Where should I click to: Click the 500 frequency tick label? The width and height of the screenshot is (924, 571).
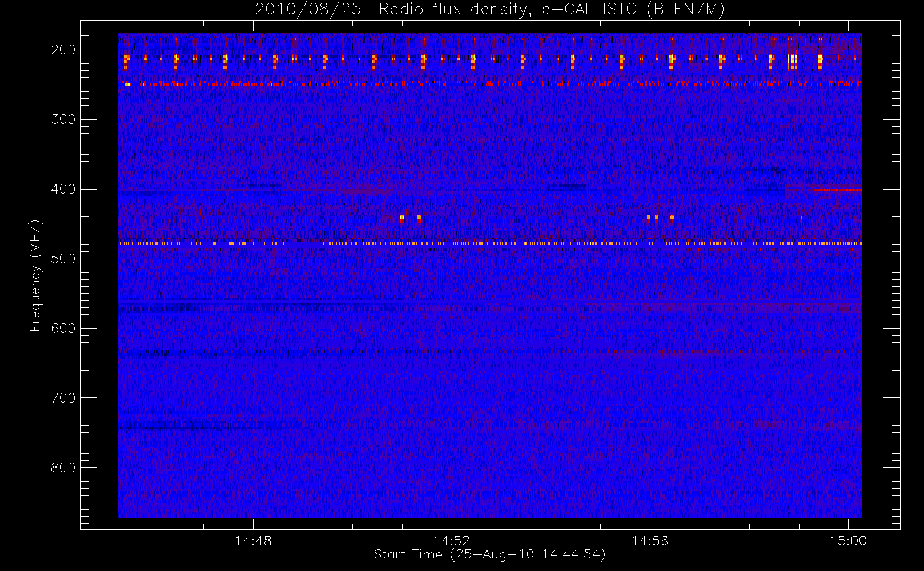click(x=63, y=259)
